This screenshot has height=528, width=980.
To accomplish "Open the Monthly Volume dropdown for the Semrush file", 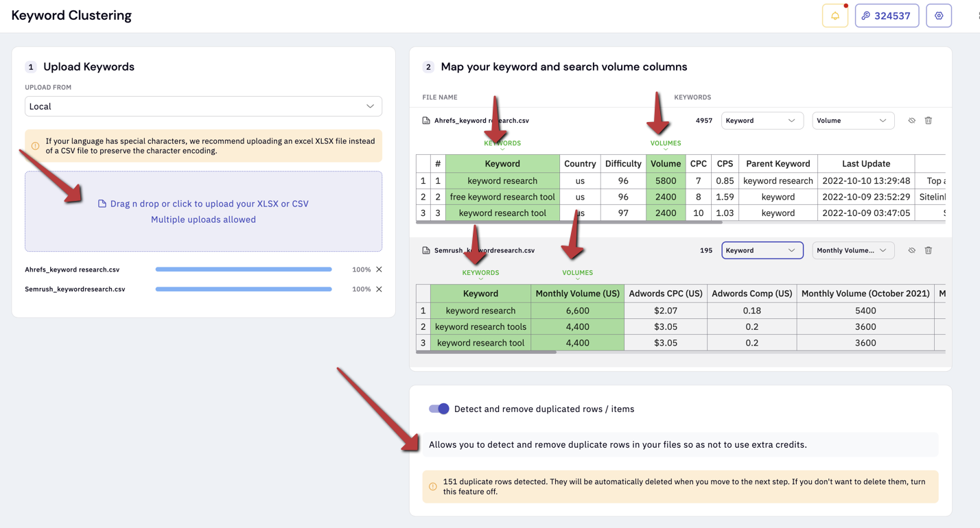I will pyautogui.click(x=853, y=250).
